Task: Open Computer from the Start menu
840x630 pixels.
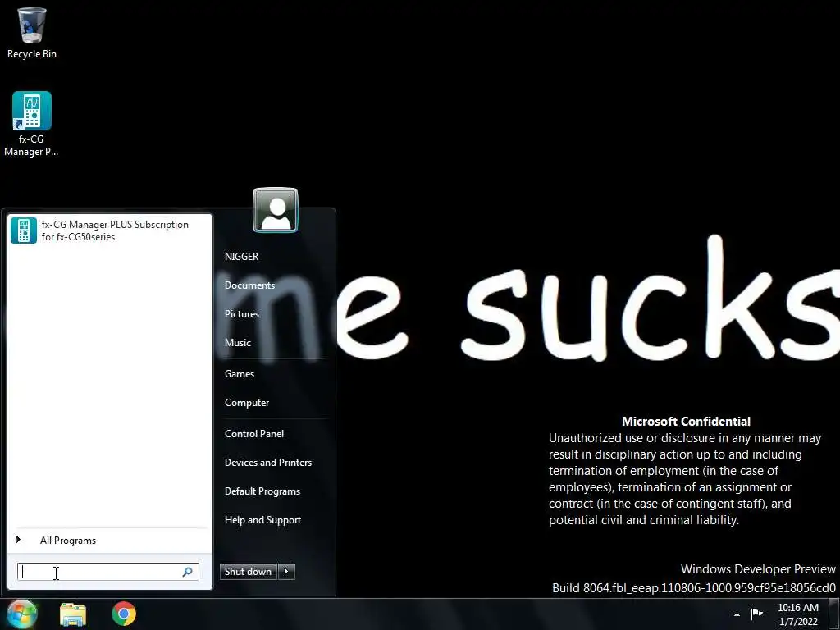Action: click(247, 403)
